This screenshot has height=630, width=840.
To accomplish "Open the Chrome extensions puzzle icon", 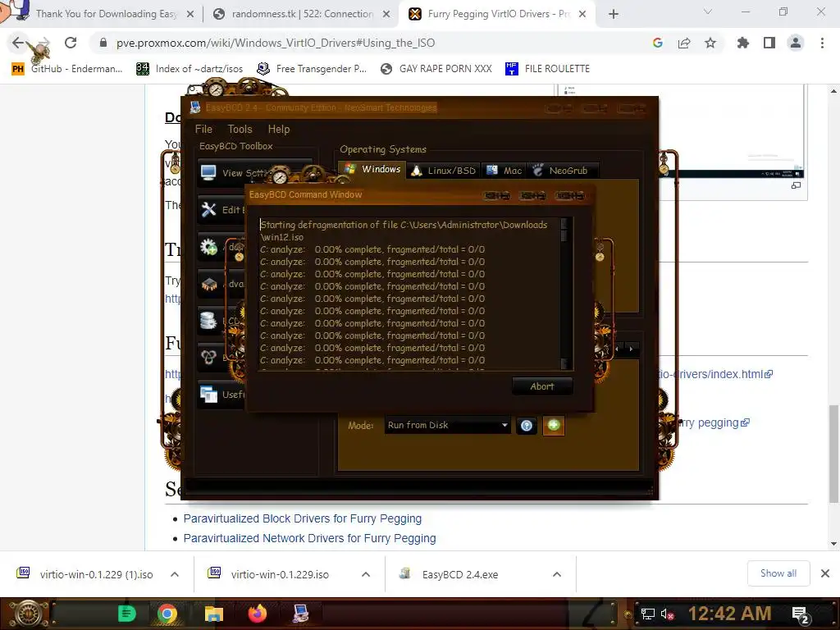I will coord(742,43).
